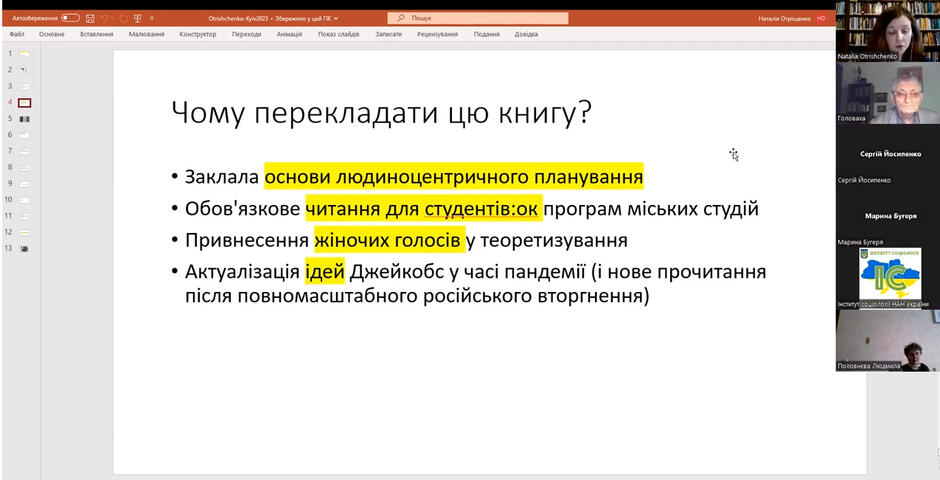Select the Анімація tab
940x480 pixels.
pyautogui.click(x=289, y=34)
